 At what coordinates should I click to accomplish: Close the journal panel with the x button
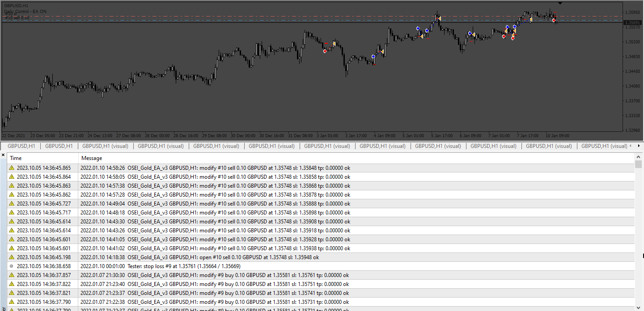pyautogui.click(x=3, y=155)
